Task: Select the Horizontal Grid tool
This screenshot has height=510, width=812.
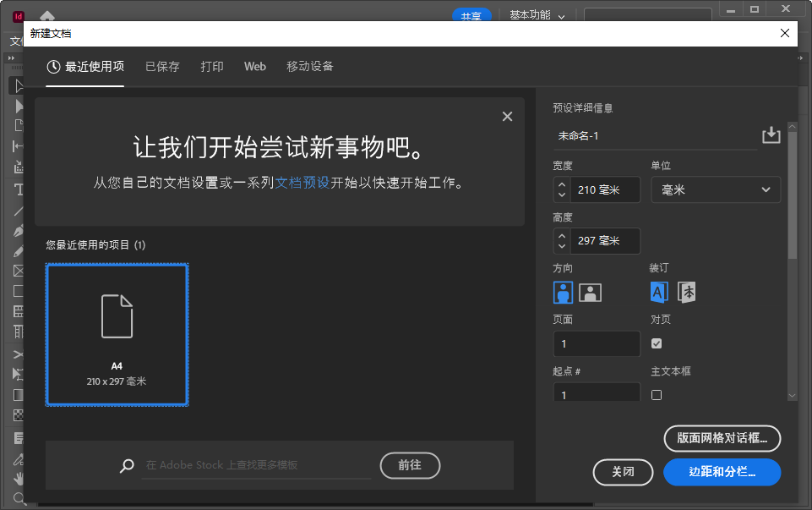Action: coord(18,311)
